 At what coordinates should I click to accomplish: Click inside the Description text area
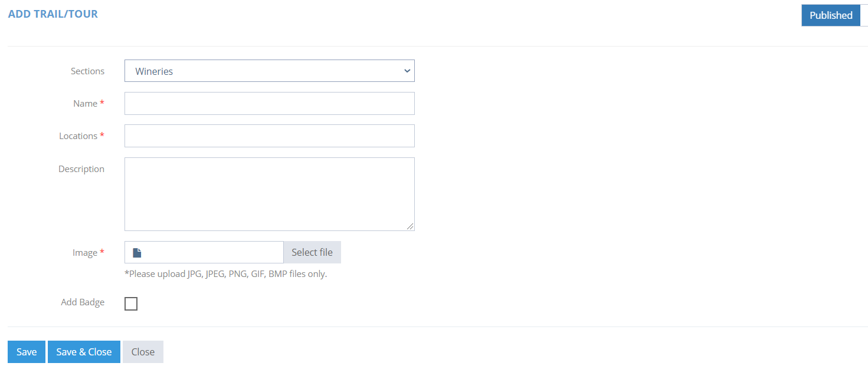[270, 194]
